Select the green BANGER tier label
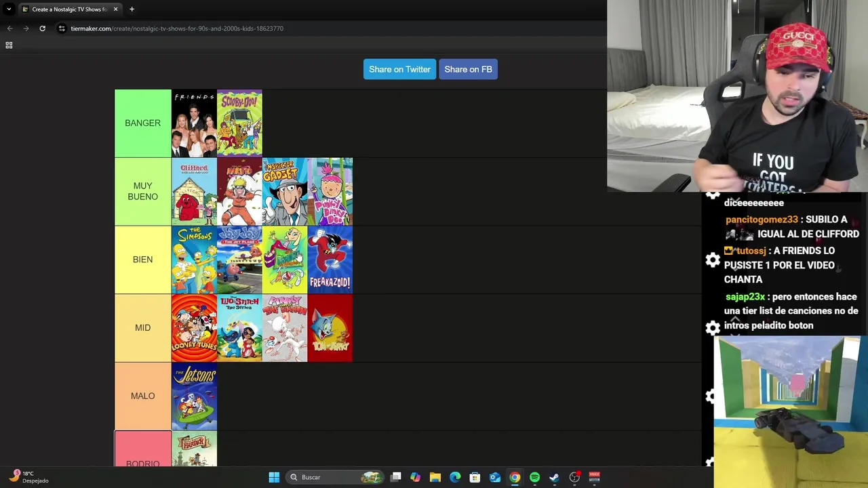868x488 pixels. point(142,123)
